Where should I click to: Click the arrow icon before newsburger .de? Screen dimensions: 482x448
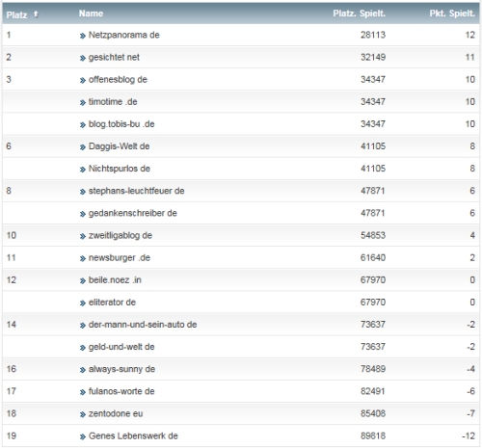coord(83,258)
